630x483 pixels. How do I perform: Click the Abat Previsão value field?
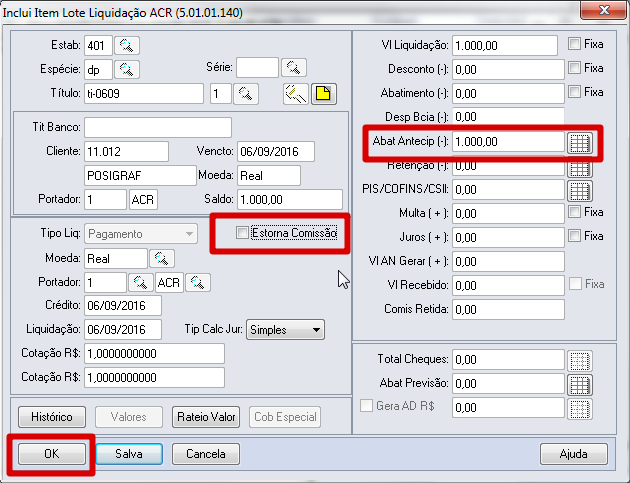click(508, 384)
